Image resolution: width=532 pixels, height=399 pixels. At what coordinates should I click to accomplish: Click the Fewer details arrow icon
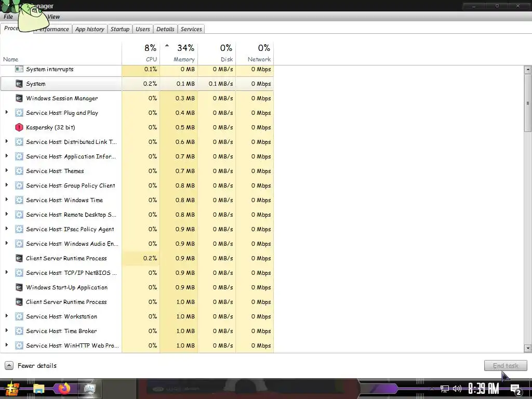(9, 366)
